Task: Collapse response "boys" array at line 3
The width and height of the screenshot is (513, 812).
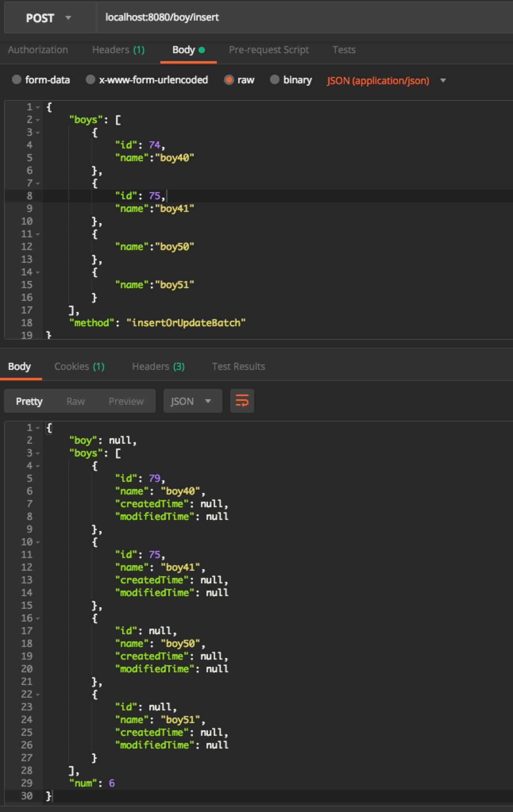Action: [38, 454]
